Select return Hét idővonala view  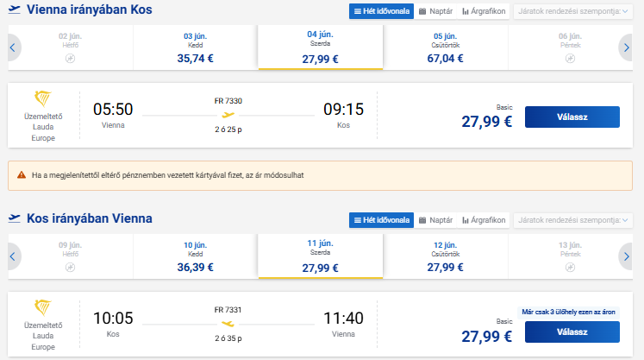tap(382, 220)
